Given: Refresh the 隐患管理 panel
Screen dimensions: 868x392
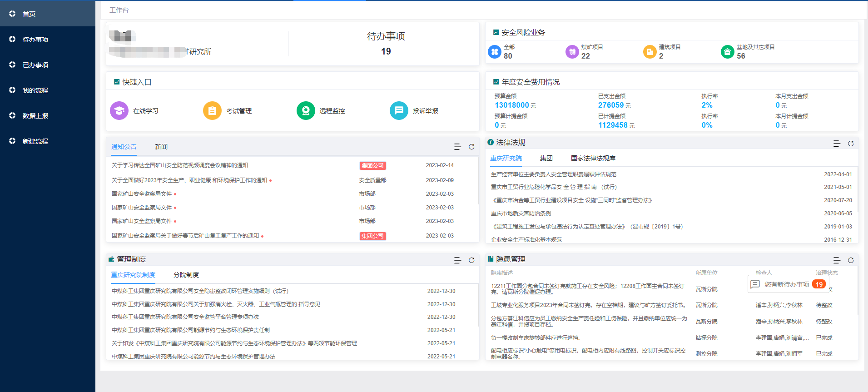Looking at the screenshot, I should (851, 260).
